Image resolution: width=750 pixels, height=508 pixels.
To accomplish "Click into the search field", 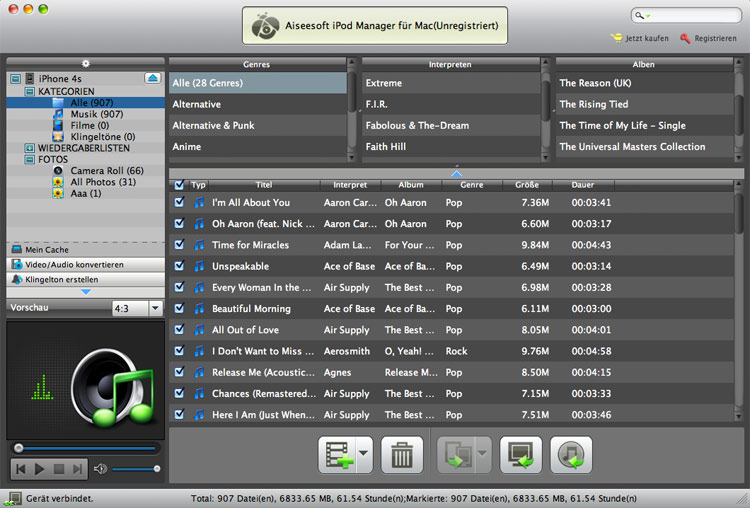I will (x=686, y=15).
